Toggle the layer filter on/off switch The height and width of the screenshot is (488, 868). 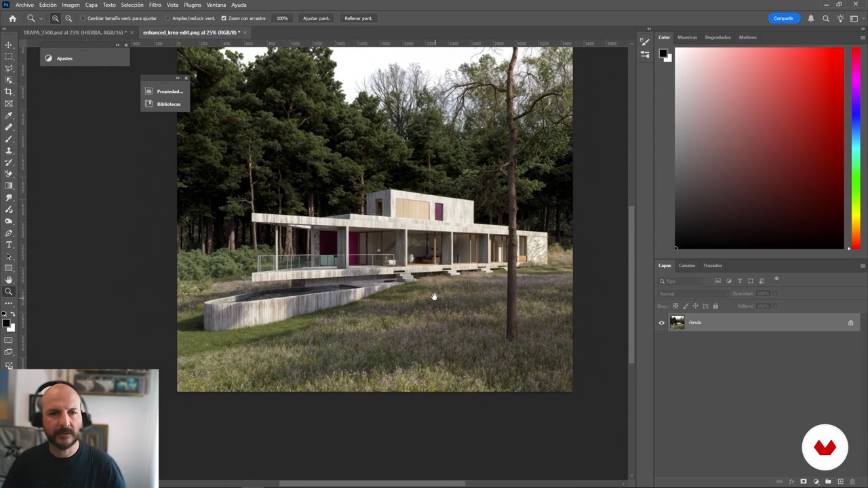[x=776, y=279]
